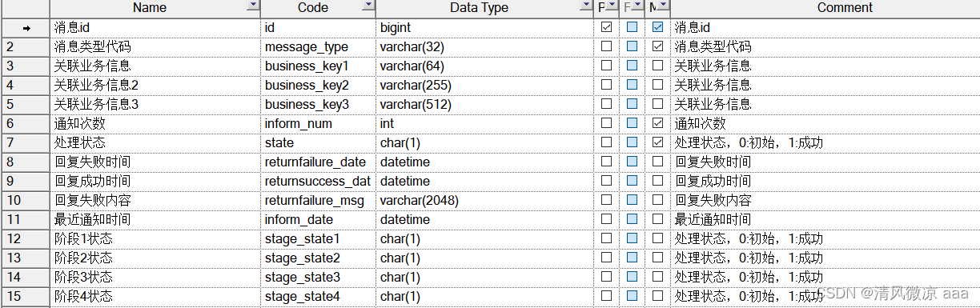Click the Name cell 回复失败时间
Image resolution: width=980 pixels, height=308 pixels.
click(155, 162)
